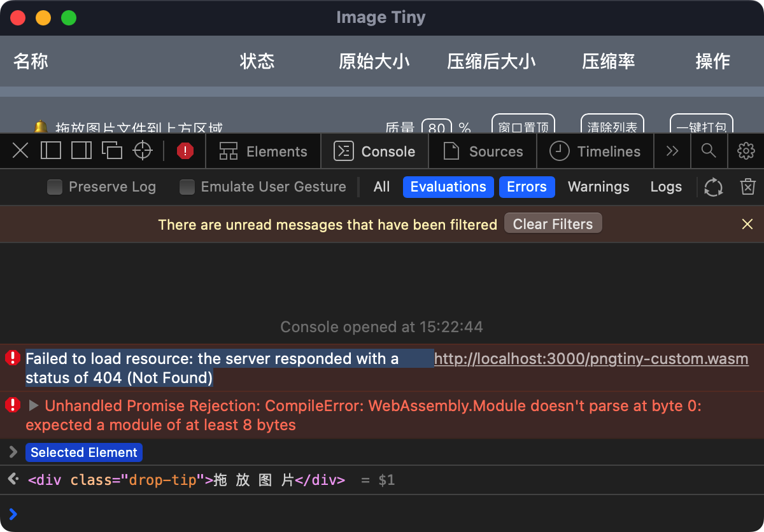The image size is (764, 532).
Task: Switch to the Elements tab
Action: [x=263, y=151]
